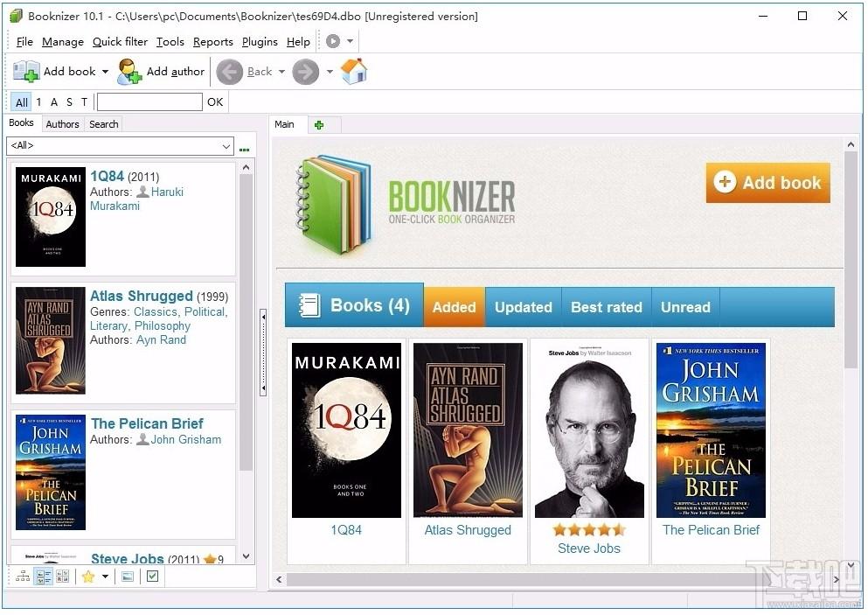This screenshot has height=615, width=868.
Task: Select the All alphabet filter
Action: click(22, 102)
